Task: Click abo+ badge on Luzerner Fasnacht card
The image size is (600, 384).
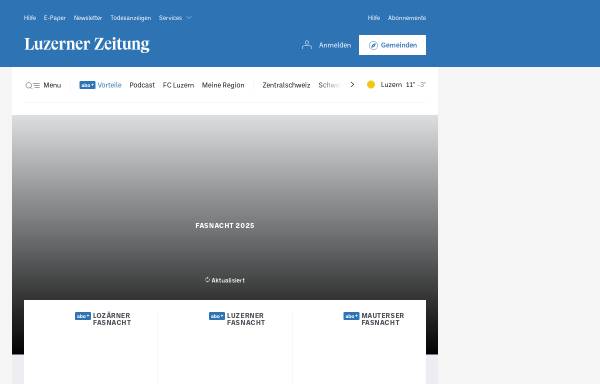Action: [217, 316]
